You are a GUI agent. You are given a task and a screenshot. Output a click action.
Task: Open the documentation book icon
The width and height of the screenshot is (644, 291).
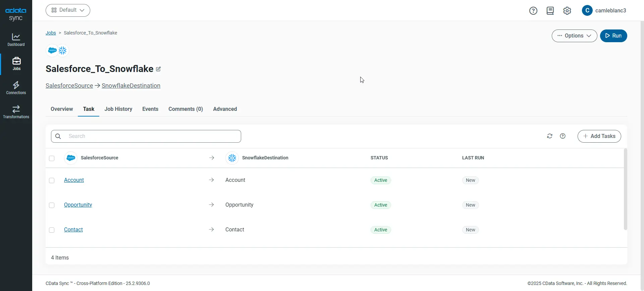pos(550,11)
